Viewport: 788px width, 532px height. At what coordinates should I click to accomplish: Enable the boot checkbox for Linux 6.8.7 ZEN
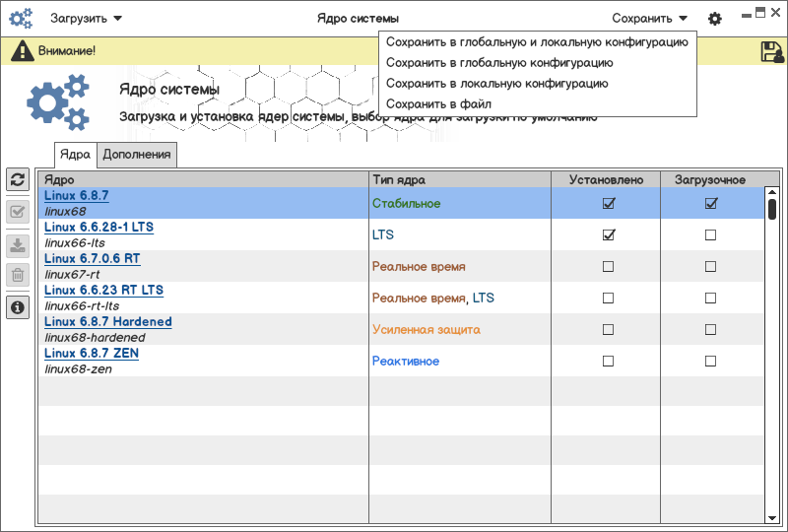point(710,362)
